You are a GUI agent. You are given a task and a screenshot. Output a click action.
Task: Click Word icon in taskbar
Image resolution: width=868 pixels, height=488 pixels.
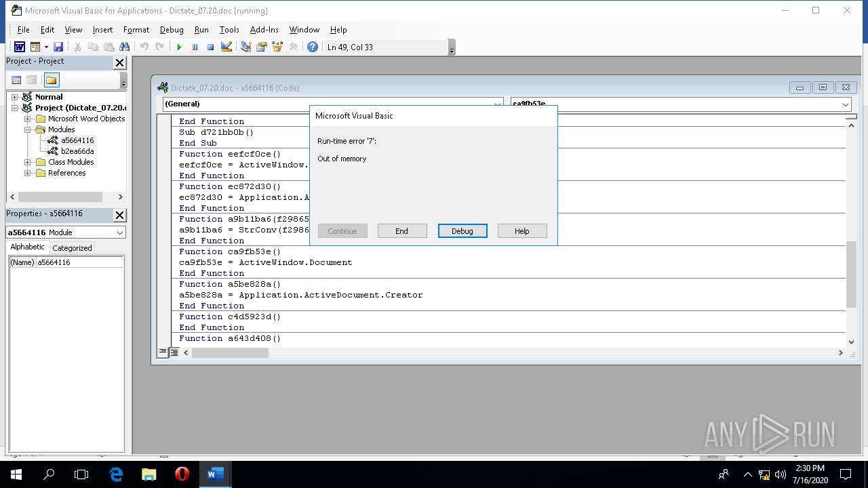pyautogui.click(x=215, y=474)
